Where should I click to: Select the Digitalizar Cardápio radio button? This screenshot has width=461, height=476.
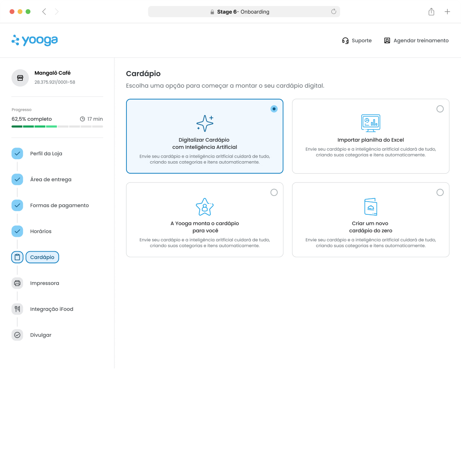[274, 109]
